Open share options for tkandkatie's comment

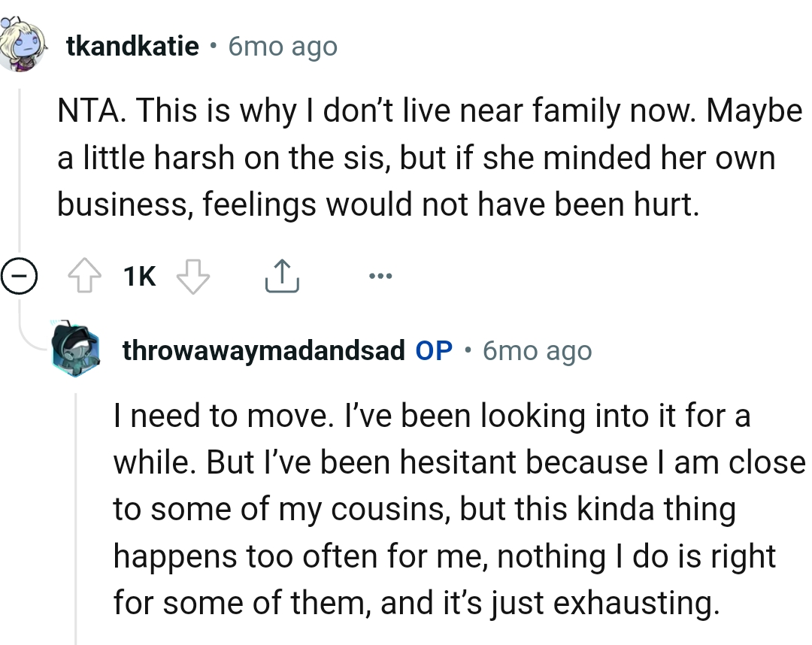[282, 275]
